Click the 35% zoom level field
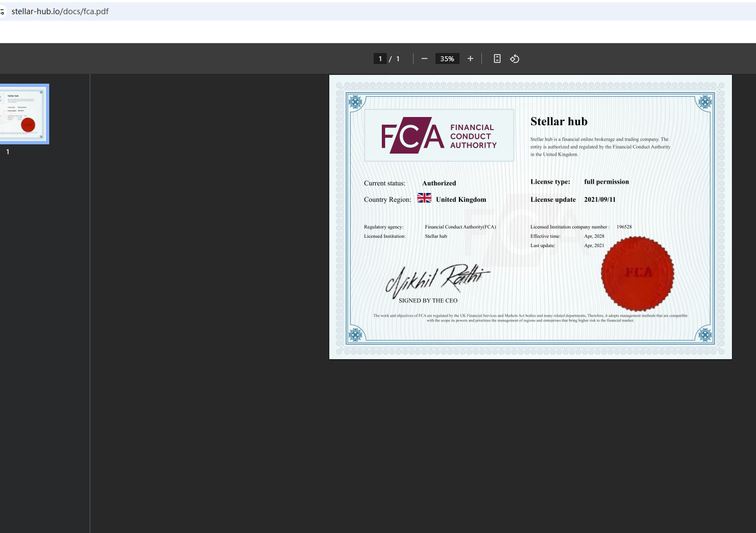Image resolution: width=756 pixels, height=533 pixels. click(447, 58)
